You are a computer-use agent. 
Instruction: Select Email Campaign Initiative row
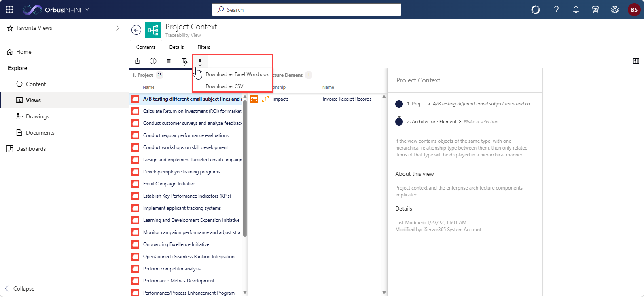point(186,184)
